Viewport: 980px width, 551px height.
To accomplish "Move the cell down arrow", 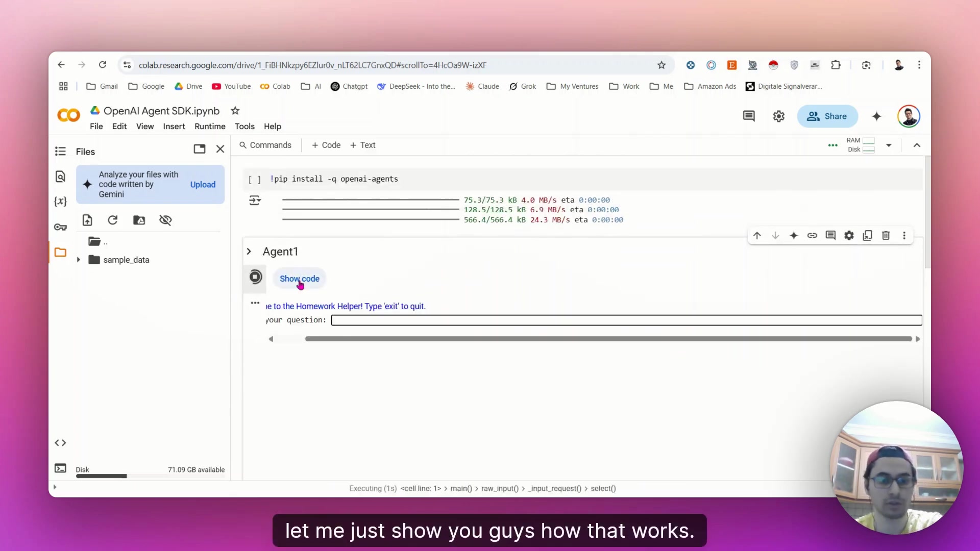I will [x=775, y=236].
